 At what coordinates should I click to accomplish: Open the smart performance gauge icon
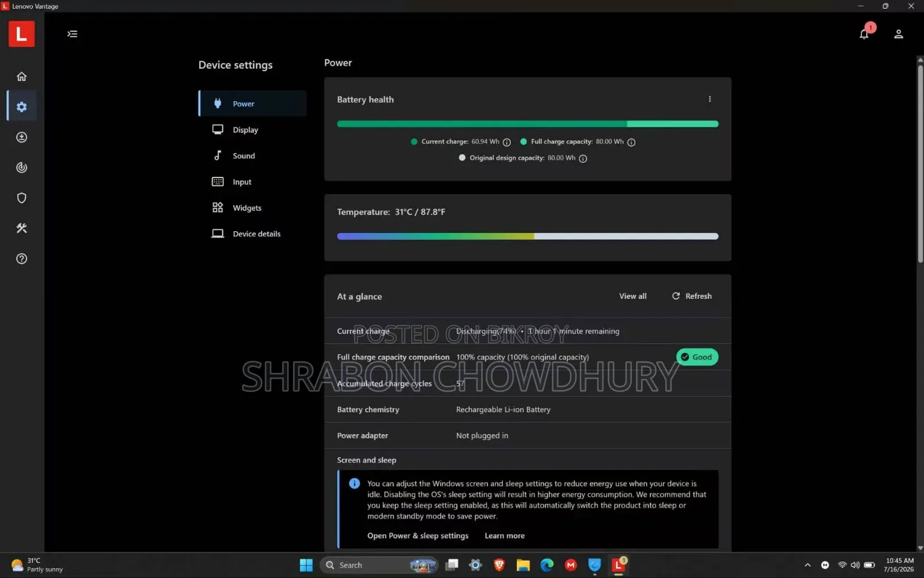21,168
